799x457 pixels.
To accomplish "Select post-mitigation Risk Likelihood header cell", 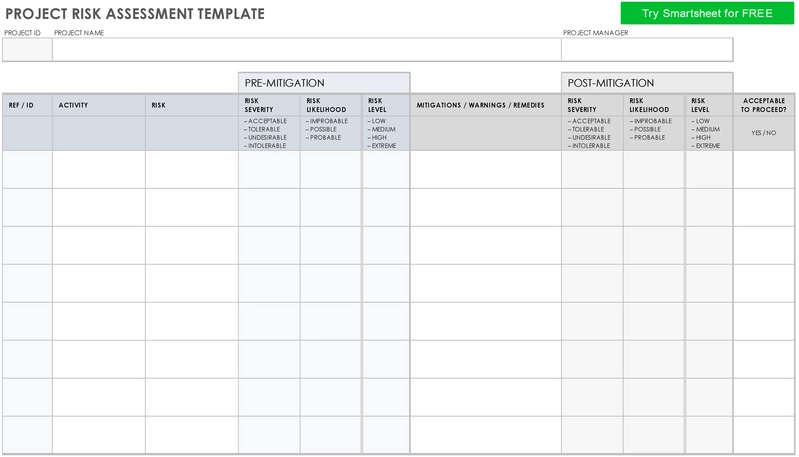I will click(x=654, y=105).
